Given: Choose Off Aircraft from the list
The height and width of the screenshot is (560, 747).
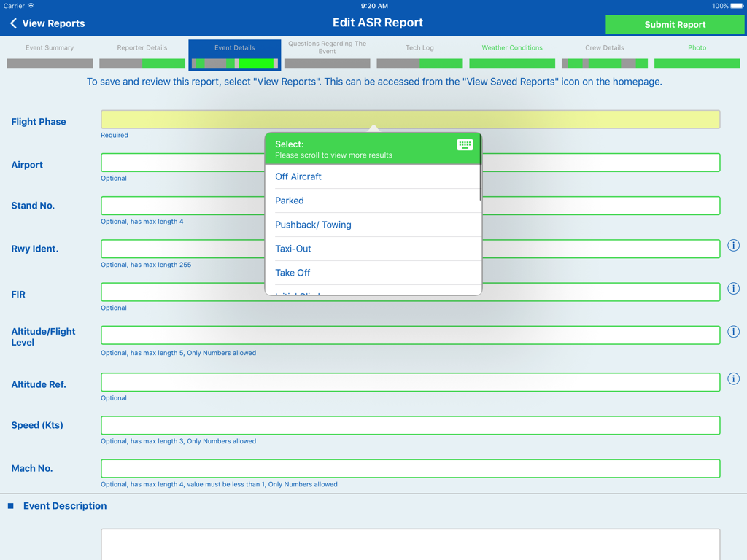Looking at the screenshot, I should [373, 176].
